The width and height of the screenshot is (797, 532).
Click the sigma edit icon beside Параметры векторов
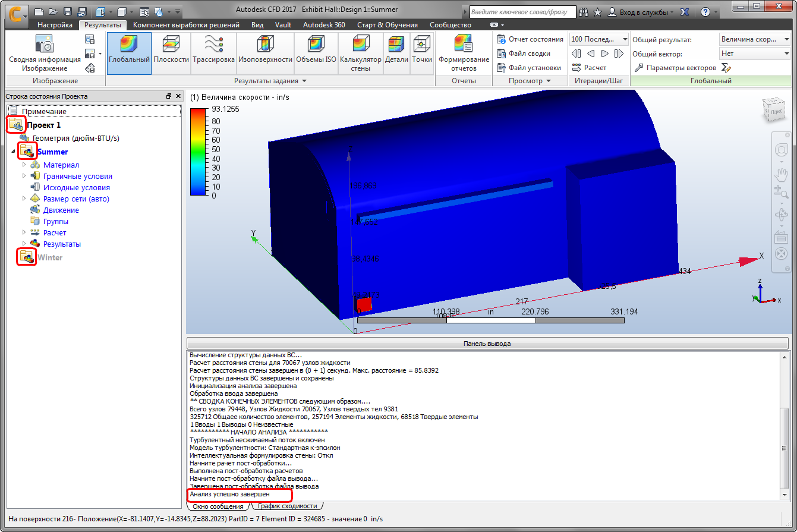(726, 68)
